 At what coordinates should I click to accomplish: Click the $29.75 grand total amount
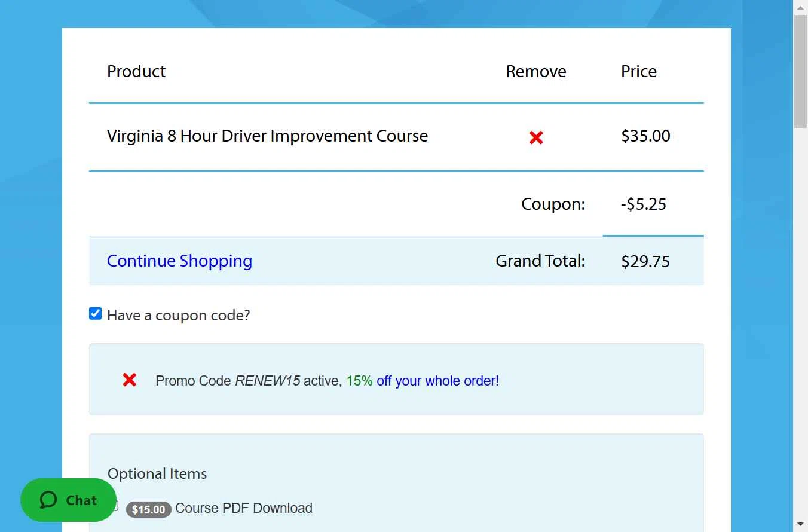[x=645, y=261]
